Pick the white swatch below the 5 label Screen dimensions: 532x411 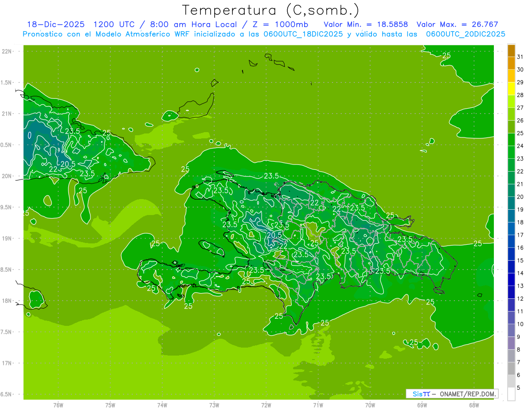511,394
